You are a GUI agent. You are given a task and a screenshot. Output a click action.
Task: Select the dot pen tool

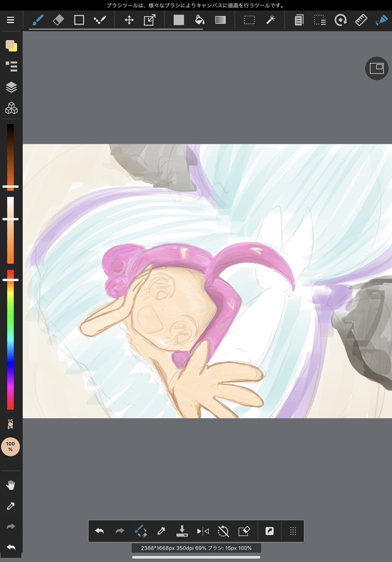coord(99,20)
